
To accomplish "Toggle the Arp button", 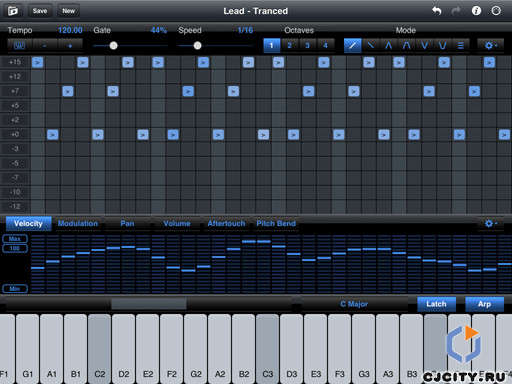I will coord(484,304).
